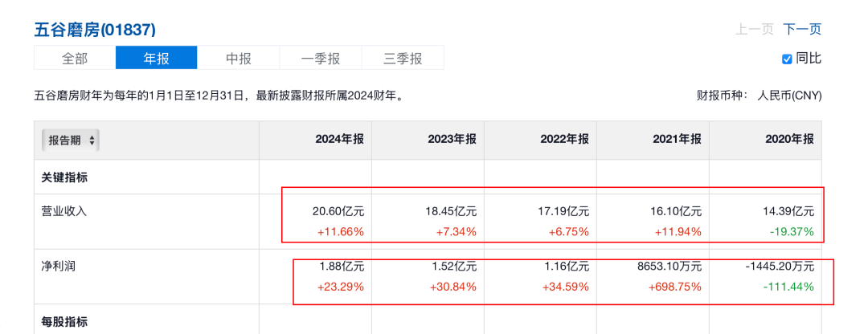Click net profit 1.52亿元
Viewport: 868px width, 334px height.
pyautogui.click(x=455, y=267)
